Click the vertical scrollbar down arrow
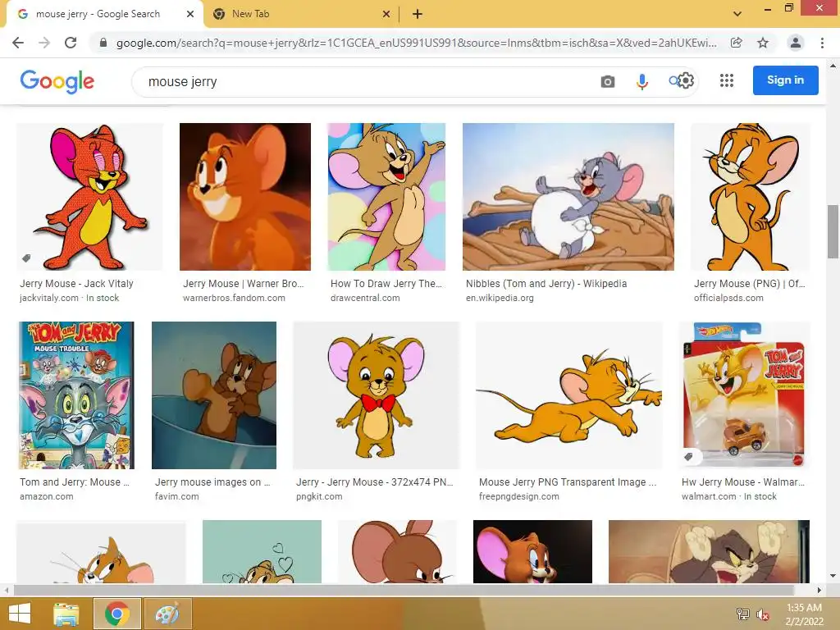 tap(833, 577)
